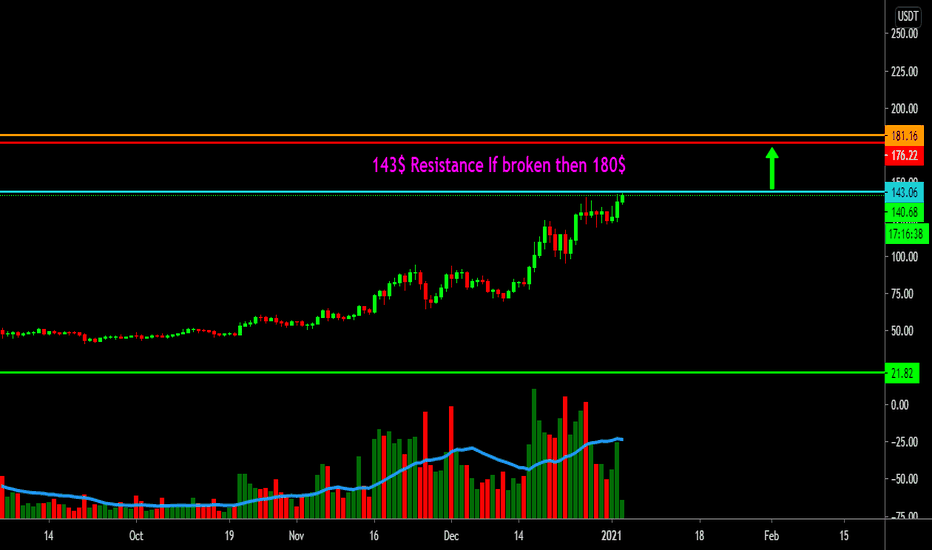The image size is (932, 550).
Task: Click the '143$ Resistance If broken then 180$' annotation
Action: (x=499, y=165)
